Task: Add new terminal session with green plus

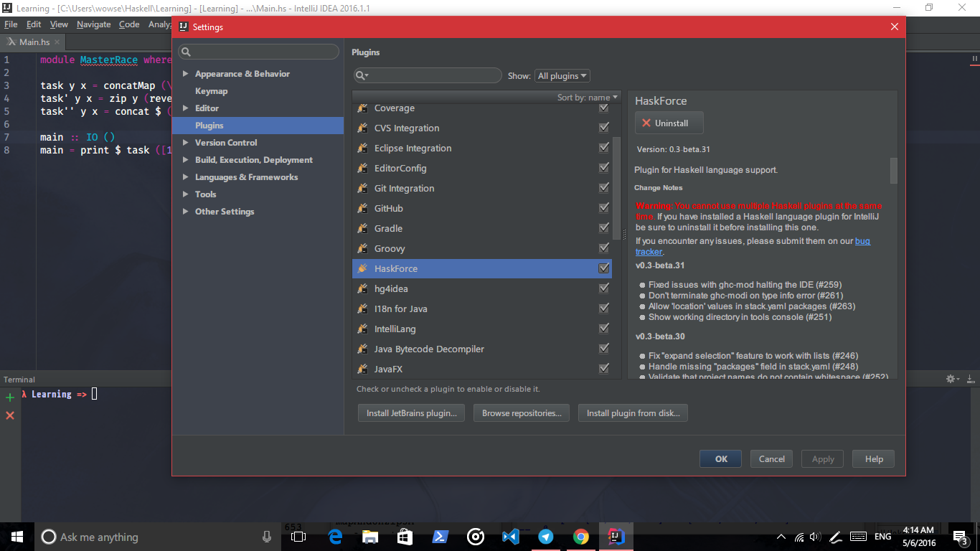Action: [x=10, y=397]
